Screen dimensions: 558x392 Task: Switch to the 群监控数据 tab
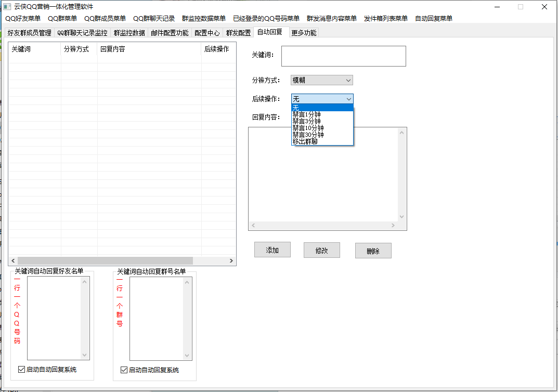tap(129, 33)
